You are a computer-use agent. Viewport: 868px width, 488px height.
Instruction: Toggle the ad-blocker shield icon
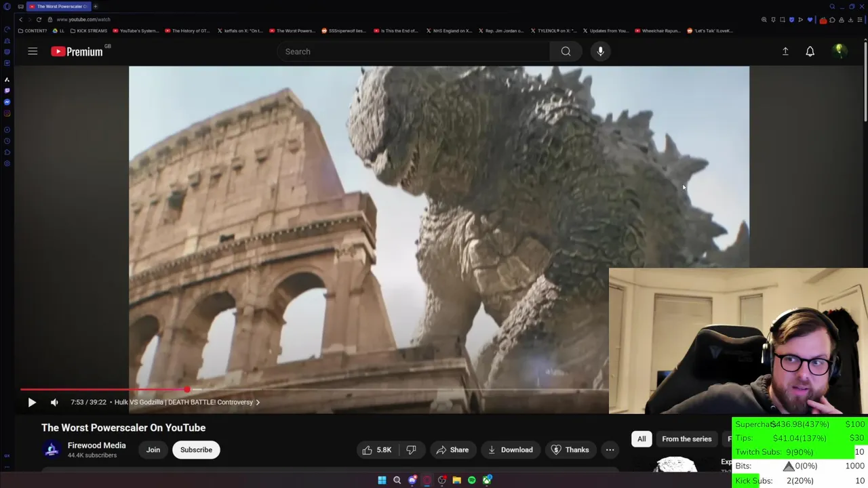coord(791,20)
